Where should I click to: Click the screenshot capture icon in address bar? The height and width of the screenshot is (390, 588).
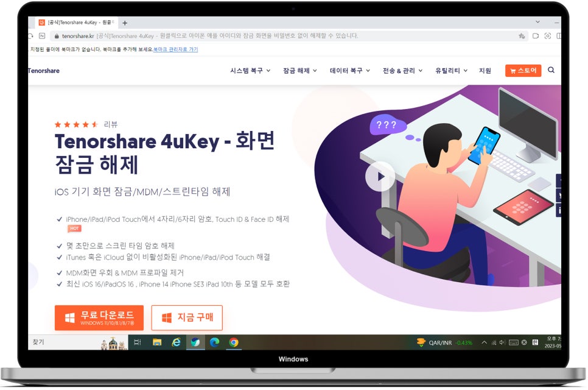(547, 36)
